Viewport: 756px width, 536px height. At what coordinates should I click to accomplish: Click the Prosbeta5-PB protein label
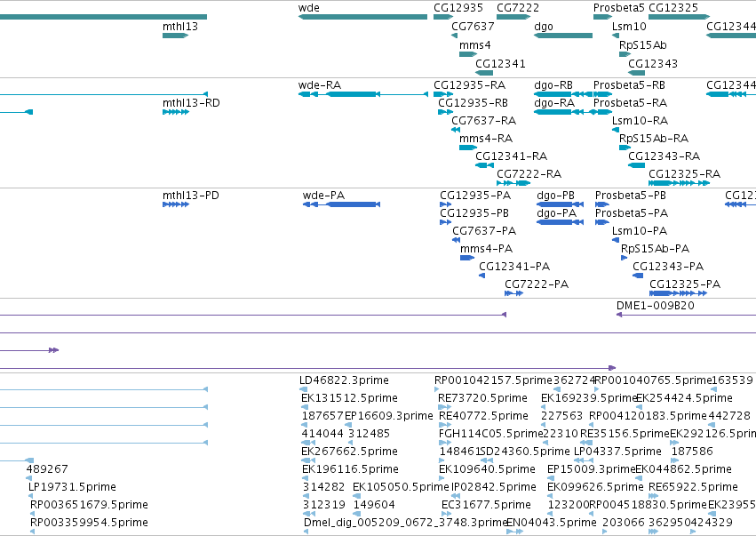631,196
